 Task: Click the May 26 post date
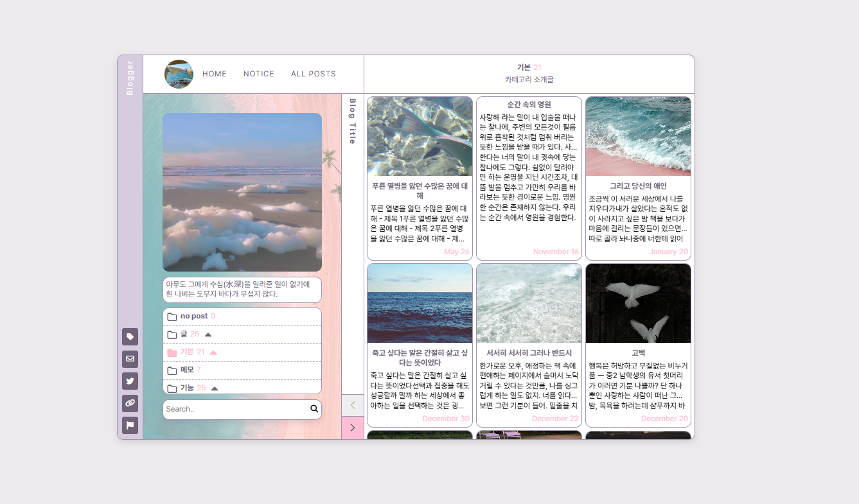coord(457,252)
